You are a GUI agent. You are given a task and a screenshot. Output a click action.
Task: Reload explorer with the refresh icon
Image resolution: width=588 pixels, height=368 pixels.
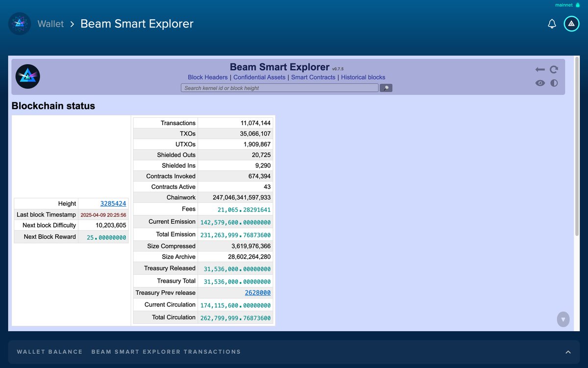[x=554, y=70]
